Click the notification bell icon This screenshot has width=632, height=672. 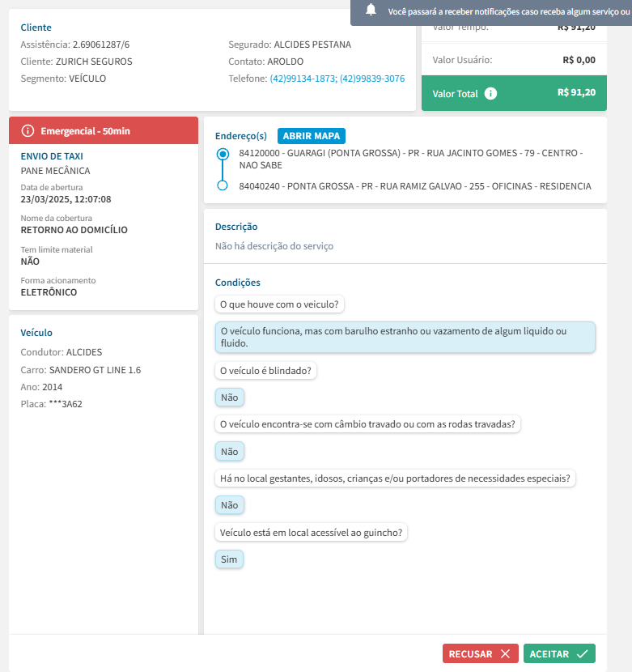click(x=371, y=10)
